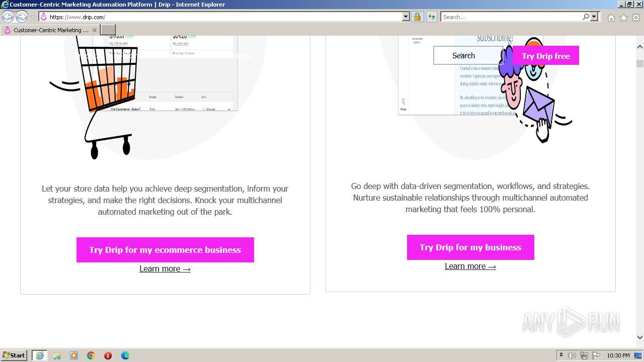Click the Try Drip free button

[x=546, y=55]
